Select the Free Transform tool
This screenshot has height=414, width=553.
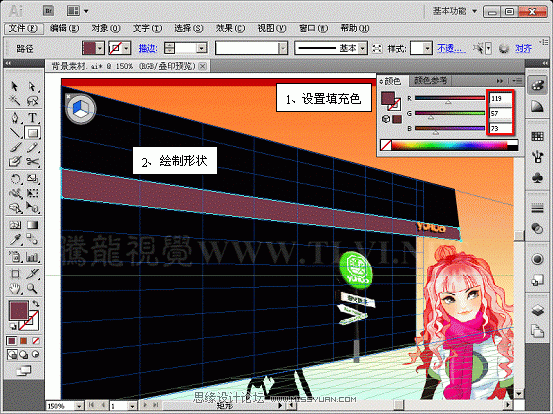(x=32, y=193)
